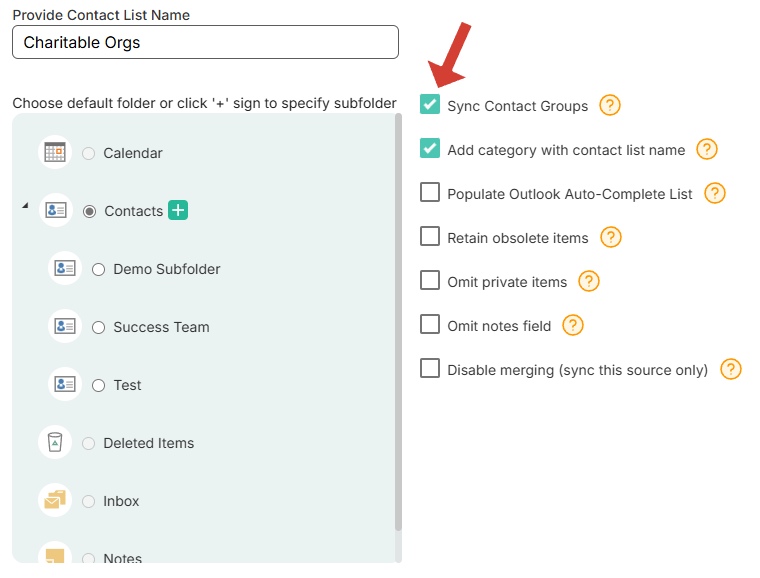Screen dimensions: 760x578
Task: Click the help icon for Populate Outlook Auto-Complete List
Action: point(714,193)
